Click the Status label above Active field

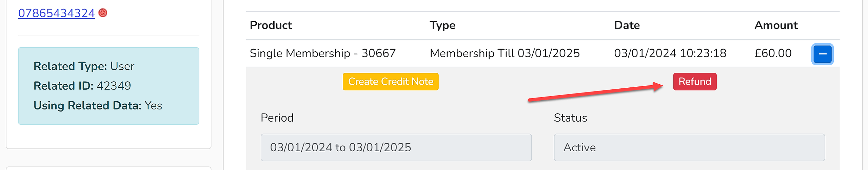[x=570, y=118]
